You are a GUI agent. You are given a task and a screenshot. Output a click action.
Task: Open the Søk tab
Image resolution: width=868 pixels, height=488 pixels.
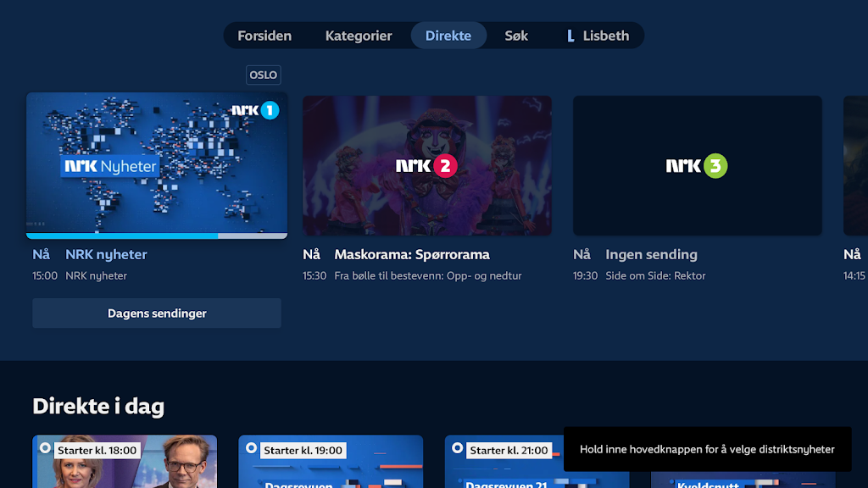tap(516, 36)
